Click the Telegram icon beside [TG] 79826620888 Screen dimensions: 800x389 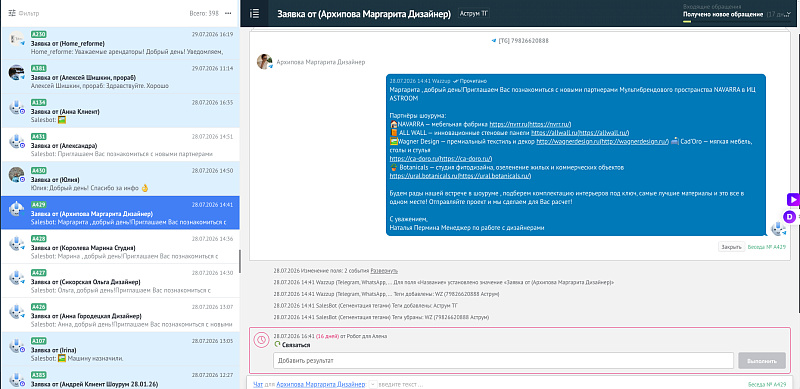493,41
